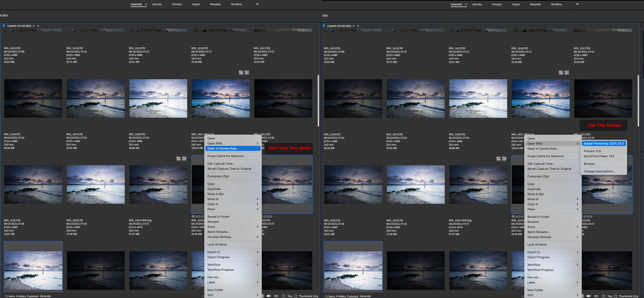Screen dimensions: 644x298
Task: Enable Thumbnails Only checkbox in right window
Action: coord(615,296)
